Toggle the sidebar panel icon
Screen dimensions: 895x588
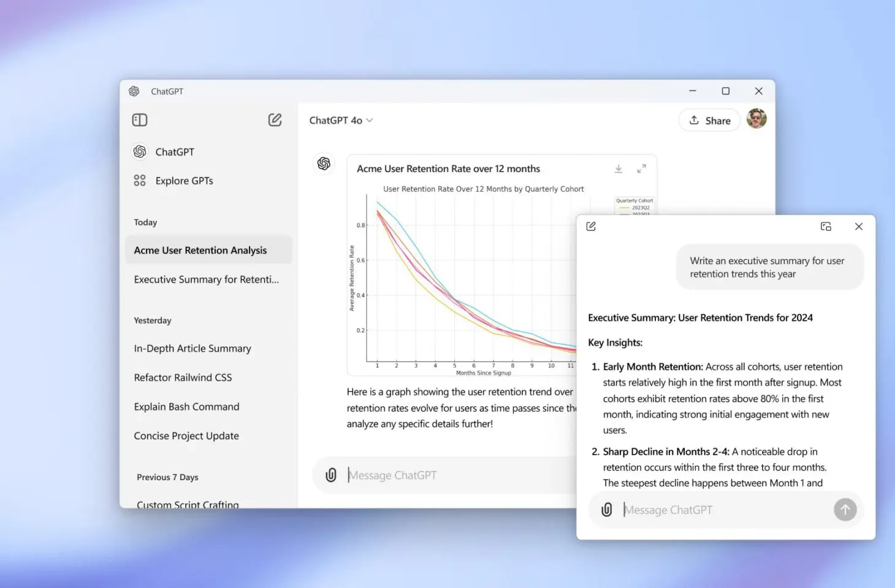tap(140, 120)
